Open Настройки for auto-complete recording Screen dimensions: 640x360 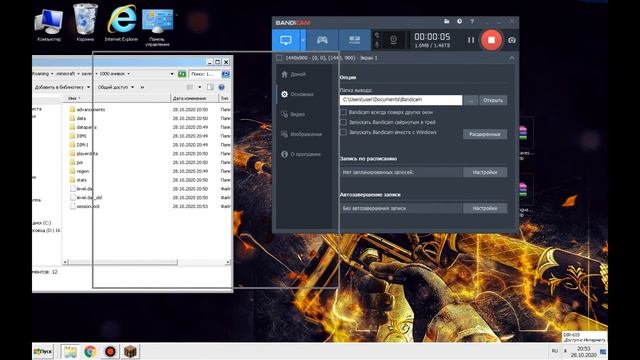[x=485, y=208]
